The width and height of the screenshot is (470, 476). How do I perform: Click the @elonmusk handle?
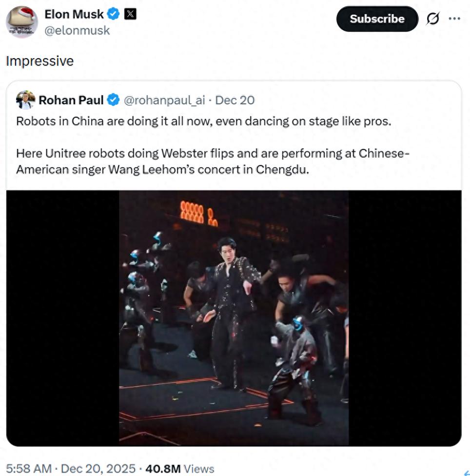77,30
